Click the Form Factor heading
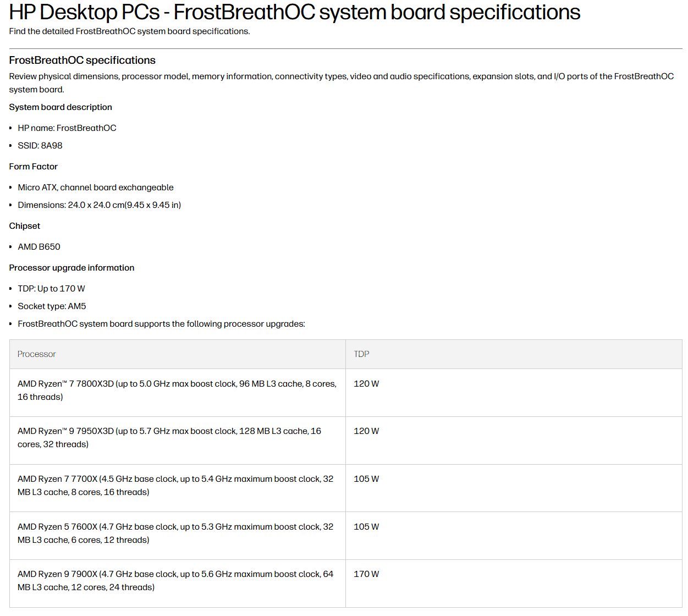 (33, 166)
